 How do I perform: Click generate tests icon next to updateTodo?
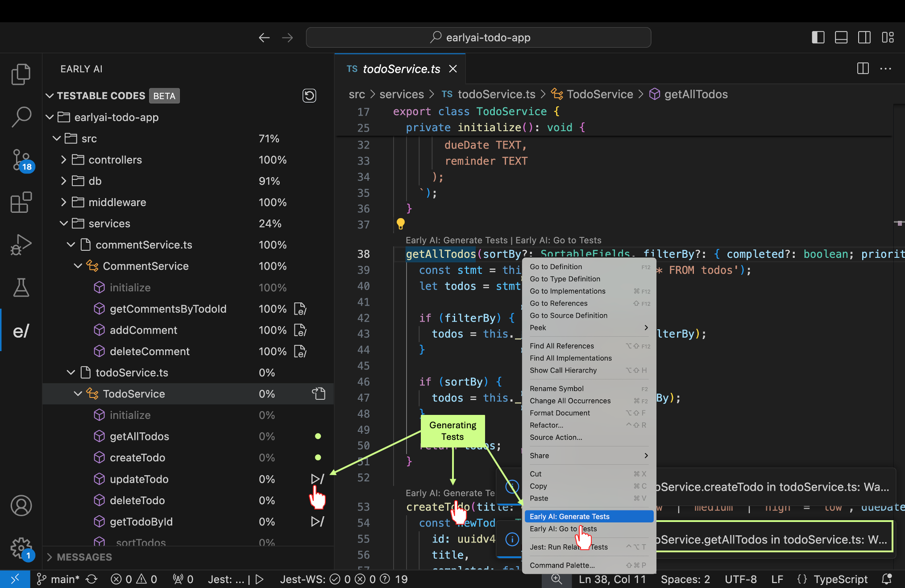[x=317, y=479]
